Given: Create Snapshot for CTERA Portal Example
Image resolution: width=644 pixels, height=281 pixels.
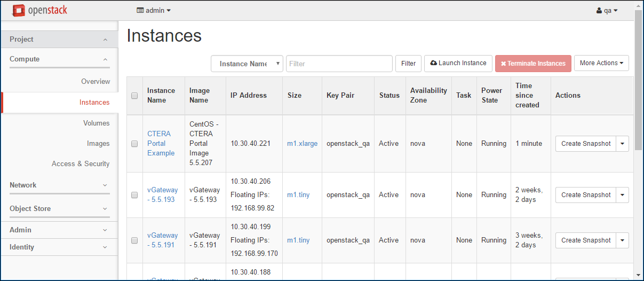Looking at the screenshot, I should pyautogui.click(x=586, y=144).
